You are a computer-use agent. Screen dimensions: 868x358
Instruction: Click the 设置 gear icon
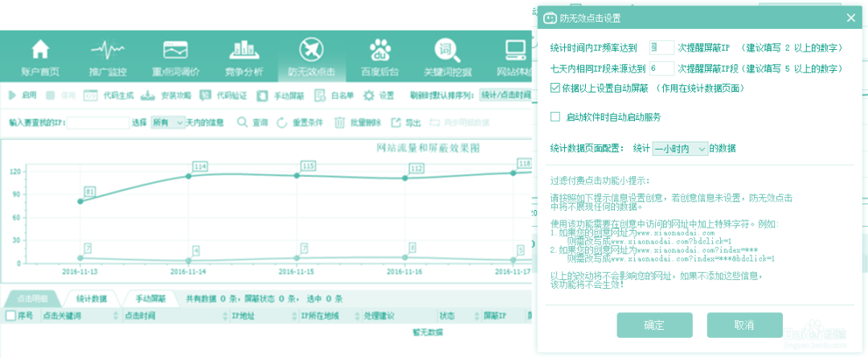pyautogui.click(x=369, y=95)
